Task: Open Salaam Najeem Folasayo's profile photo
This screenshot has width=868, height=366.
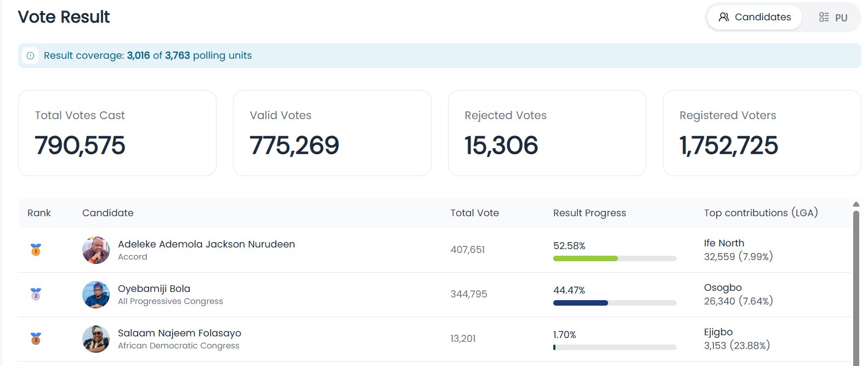Action: click(96, 339)
